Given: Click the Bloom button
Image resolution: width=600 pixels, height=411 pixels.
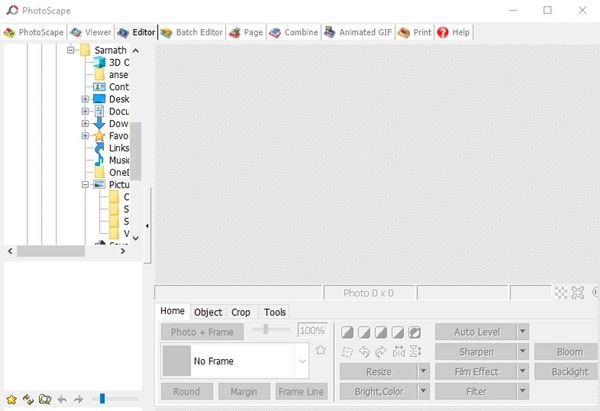Looking at the screenshot, I should coord(569,352).
